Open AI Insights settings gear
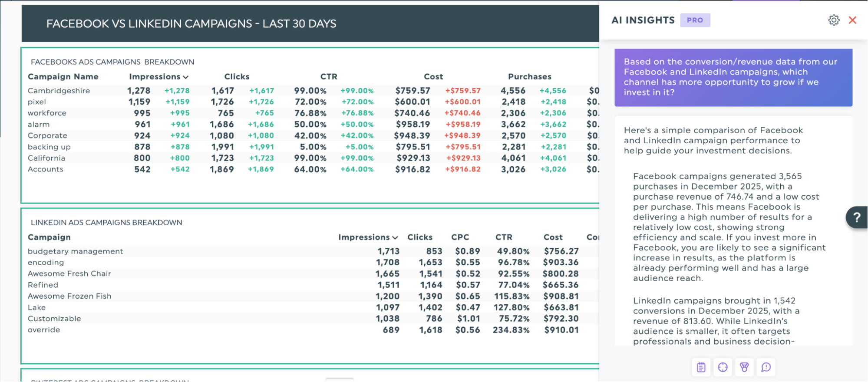This screenshot has width=868, height=382. pyautogui.click(x=833, y=20)
